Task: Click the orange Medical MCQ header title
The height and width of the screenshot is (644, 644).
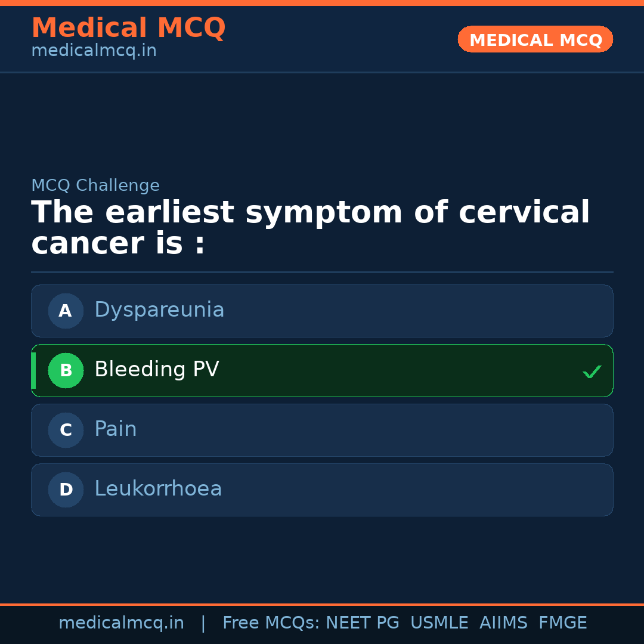Action: click(128, 28)
